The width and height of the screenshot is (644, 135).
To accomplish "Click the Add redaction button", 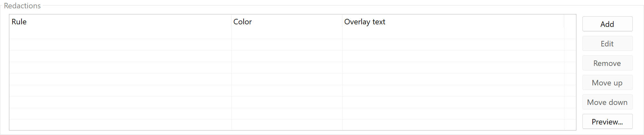I will click(x=607, y=24).
